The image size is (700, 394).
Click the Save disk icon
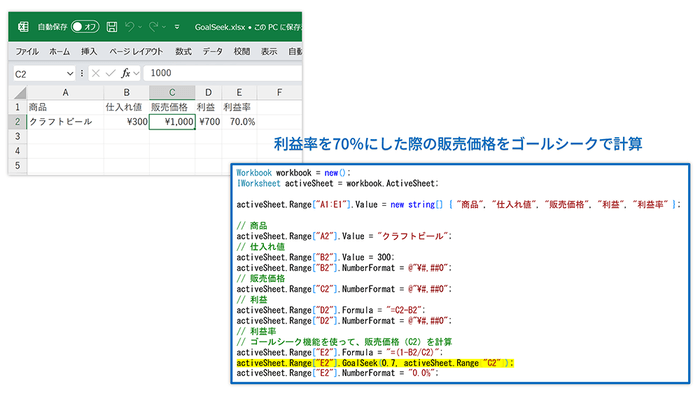[x=112, y=27]
